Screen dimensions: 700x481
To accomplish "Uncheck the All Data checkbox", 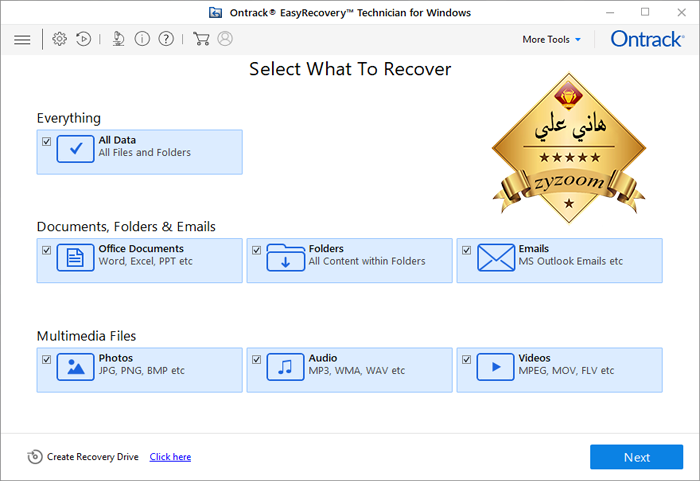I will point(46,142).
